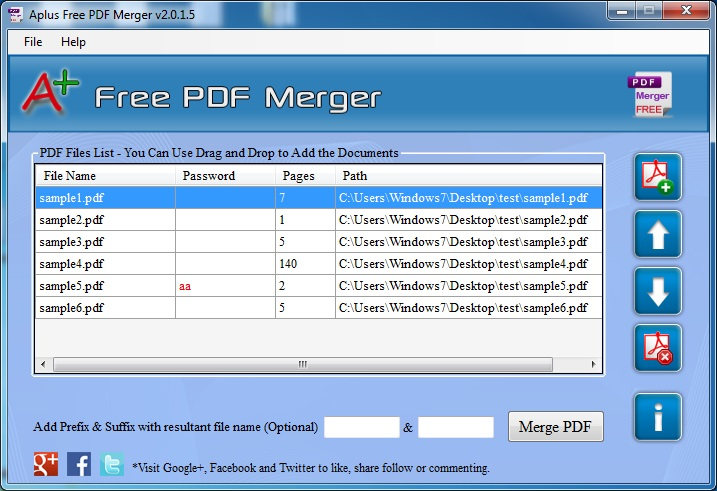The image size is (717, 491).
Task: Click pages value 5 for sample3.pdf
Action: coord(282,242)
